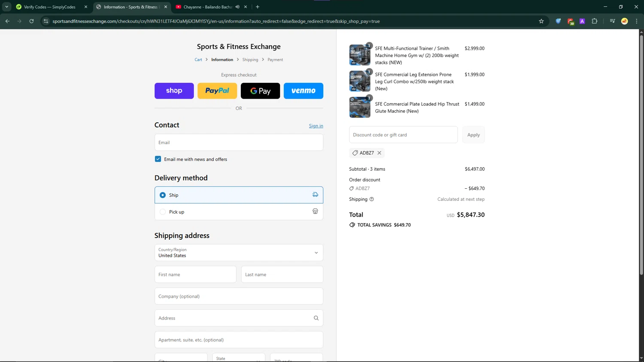Open the Chrome profile avatar
Image resolution: width=644 pixels, height=362 pixels.
tap(625, 21)
